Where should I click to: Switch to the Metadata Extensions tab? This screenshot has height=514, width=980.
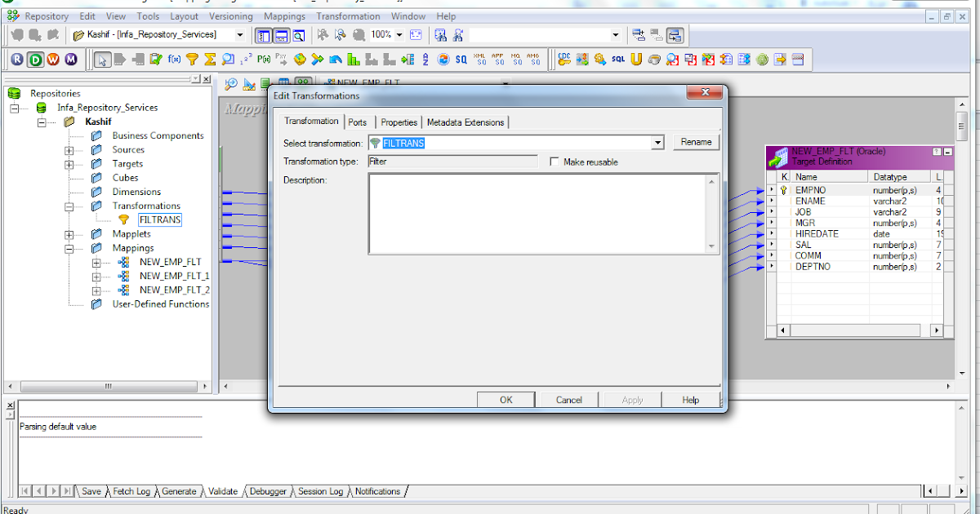pos(465,122)
